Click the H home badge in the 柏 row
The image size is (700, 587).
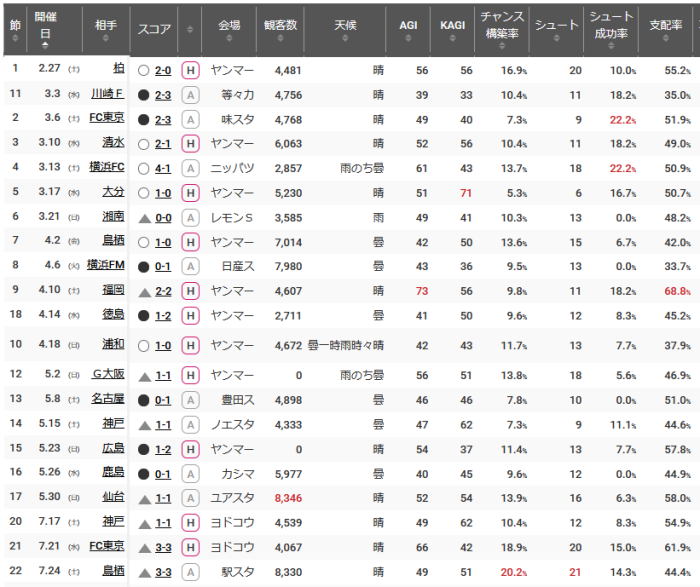tap(191, 70)
